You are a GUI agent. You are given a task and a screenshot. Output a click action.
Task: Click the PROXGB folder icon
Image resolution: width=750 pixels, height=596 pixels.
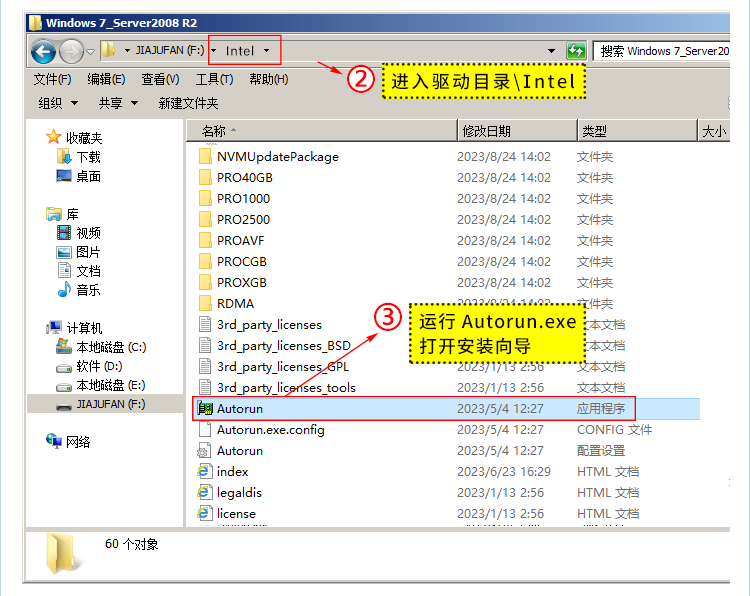click(x=205, y=283)
